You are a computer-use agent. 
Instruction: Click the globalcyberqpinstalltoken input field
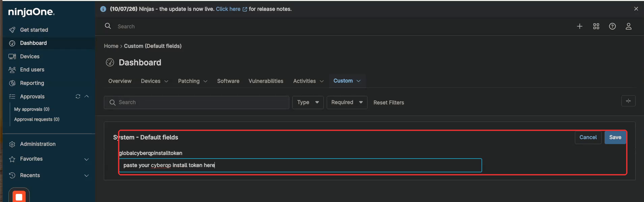click(x=300, y=165)
